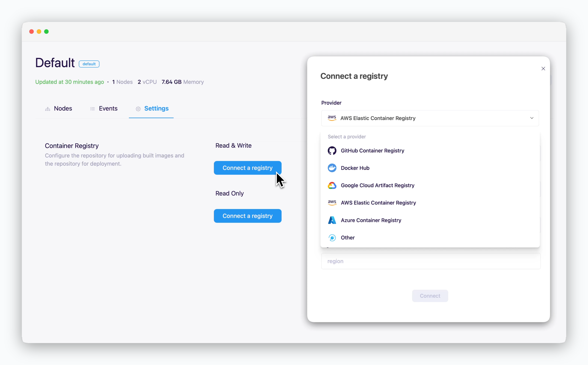Screen dimensions: 588x365
Task: Select Other provider option
Action: [430, 238]
